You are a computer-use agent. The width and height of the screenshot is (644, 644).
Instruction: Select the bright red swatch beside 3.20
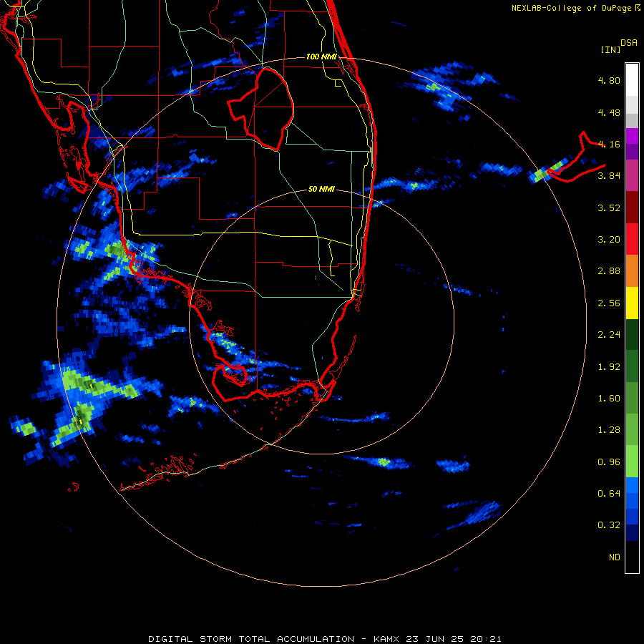pyautogui.click(x=632, y=240)
